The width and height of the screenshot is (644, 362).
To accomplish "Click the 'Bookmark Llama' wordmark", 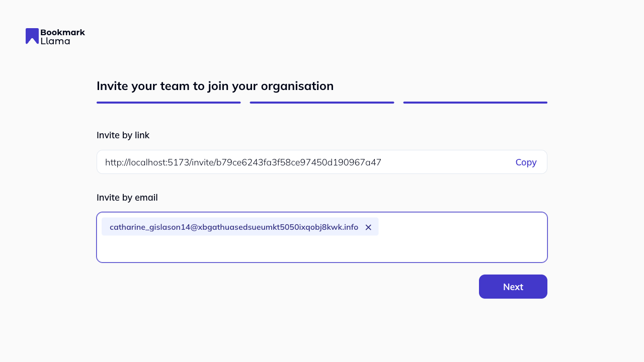I will pos(62,36).
